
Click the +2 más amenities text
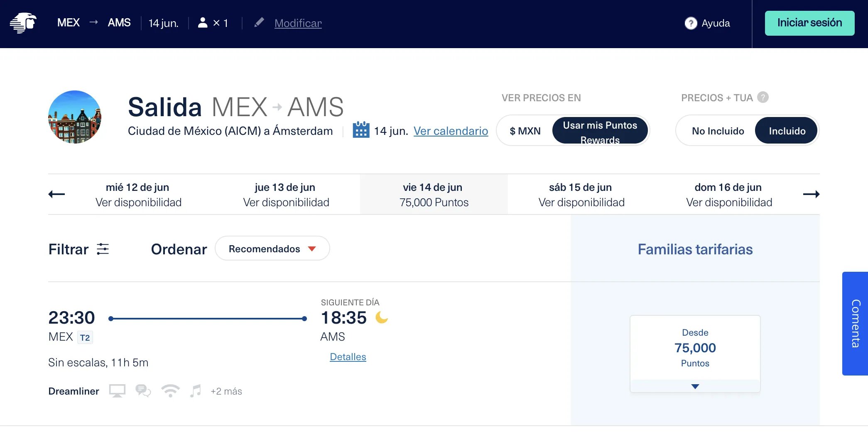coord(226,391)
